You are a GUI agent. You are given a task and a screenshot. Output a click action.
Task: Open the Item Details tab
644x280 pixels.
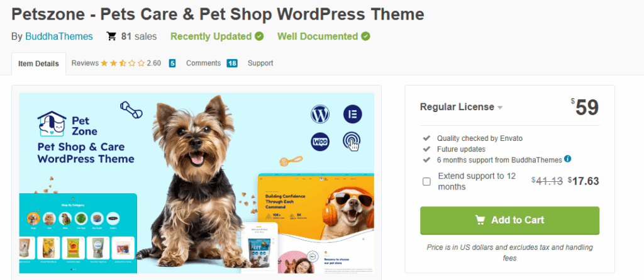pyautogui.click(x=38, y=64)
